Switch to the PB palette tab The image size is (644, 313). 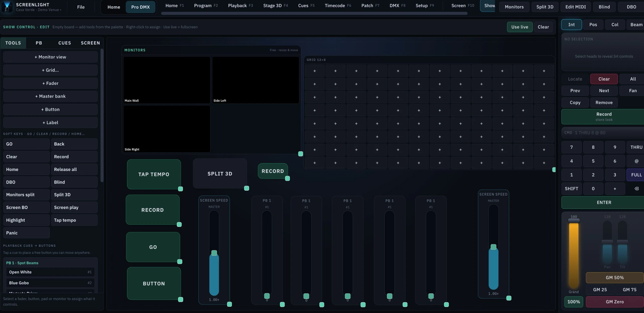click(x=39, y=43)
